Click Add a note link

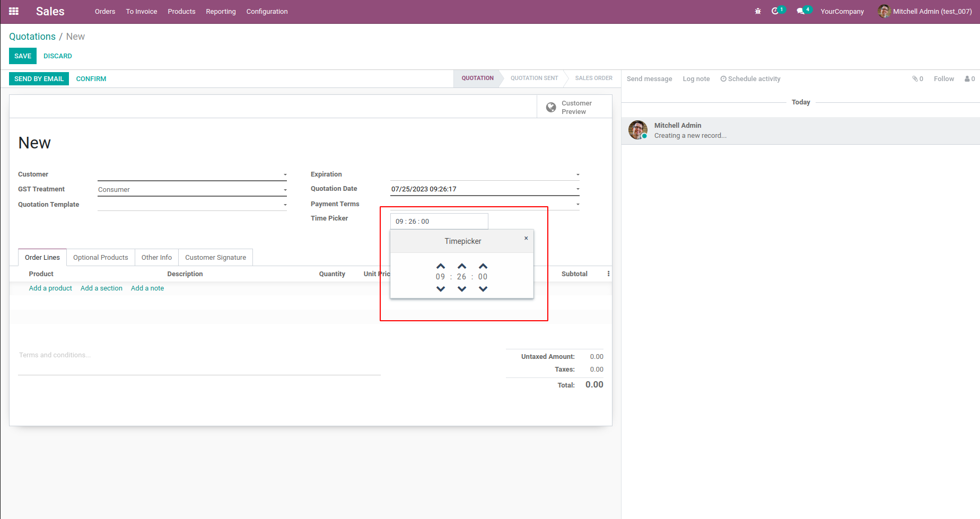tap(147, 288)
